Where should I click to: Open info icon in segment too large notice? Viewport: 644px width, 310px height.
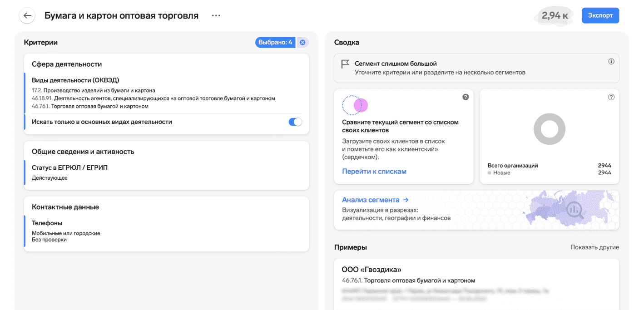[611, 61]
